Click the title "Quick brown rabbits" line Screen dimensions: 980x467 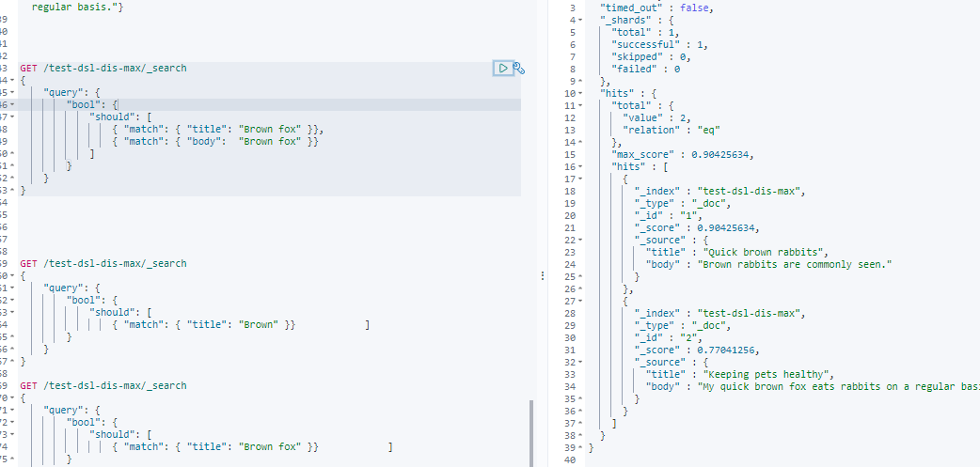[736, 253]
